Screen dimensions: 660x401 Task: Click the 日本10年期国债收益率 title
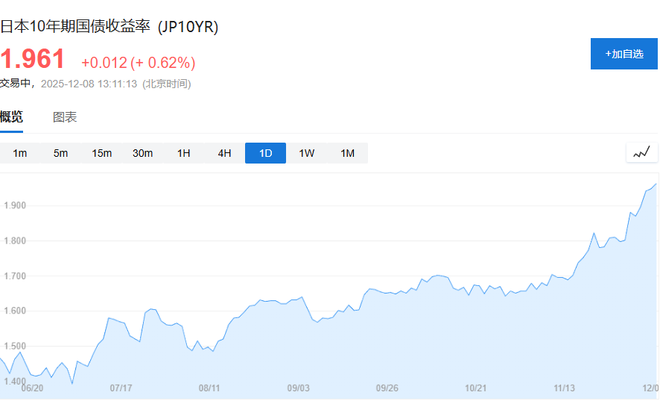click(x=109, y=26)
